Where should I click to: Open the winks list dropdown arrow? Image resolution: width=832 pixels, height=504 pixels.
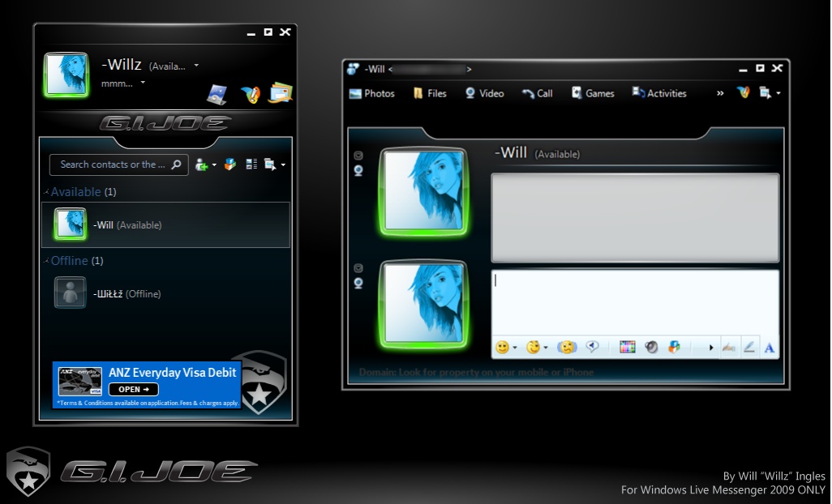pyautogui.click(x=546, y=348)
